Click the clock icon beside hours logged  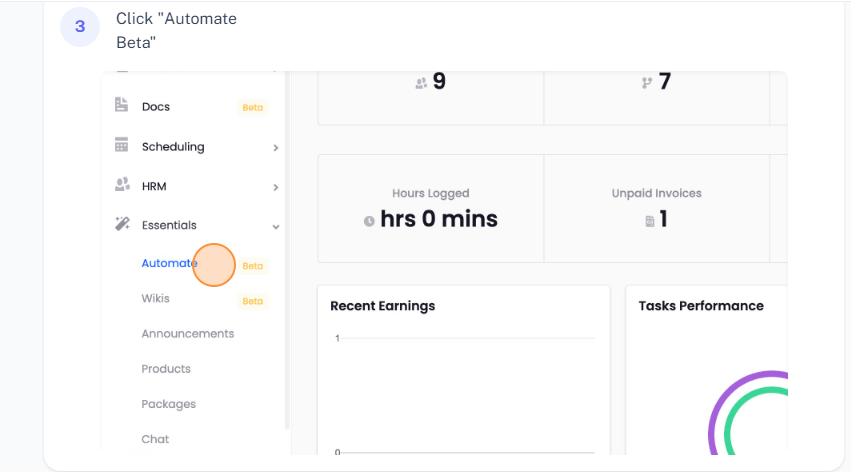tap(369, 221)
